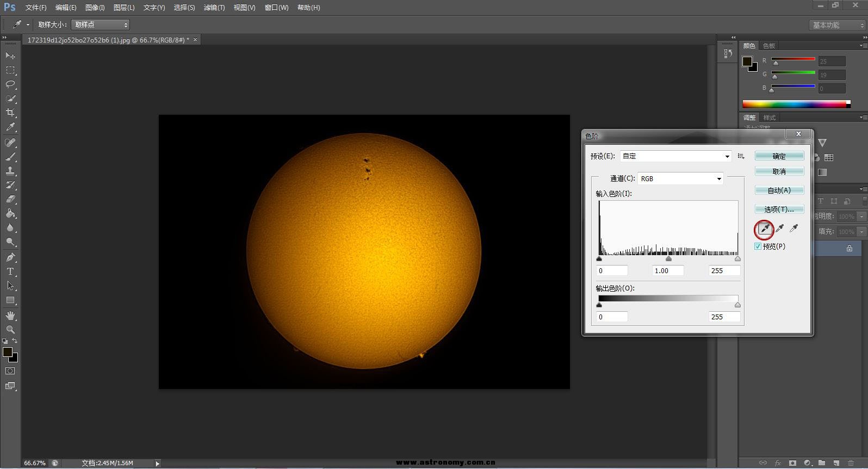Click the red R slider in color panel
The width and height of the screenshot is (868, 469).
[x=793, y=60]
